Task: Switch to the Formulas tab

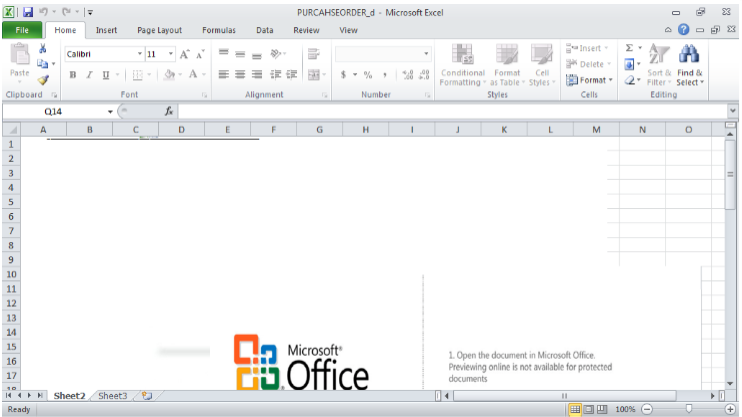Action: click(219, 30)
